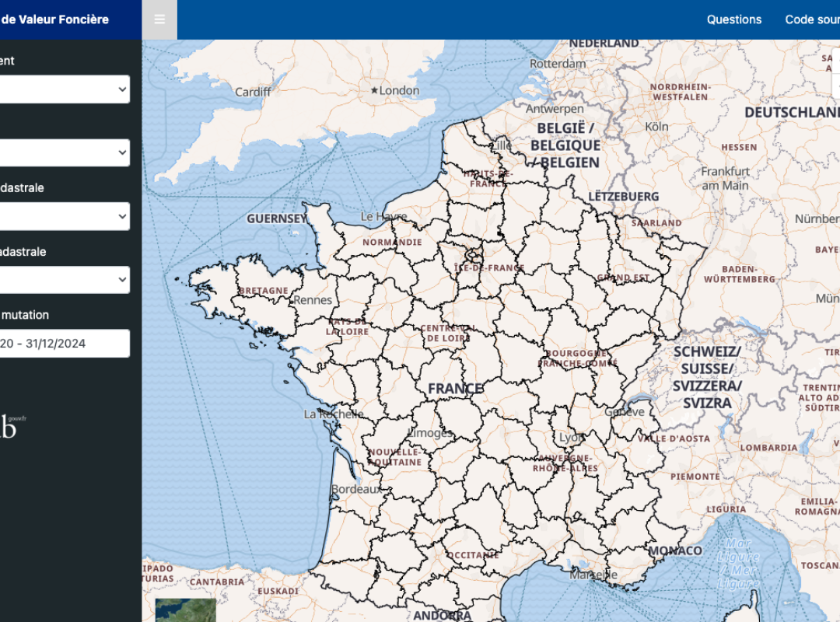This screenshot has height=622, width=840.
Task: Switch to the satellite view thumbnail
Action: coord(185,610)
